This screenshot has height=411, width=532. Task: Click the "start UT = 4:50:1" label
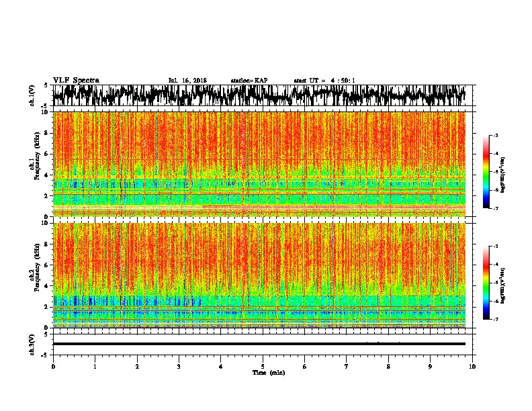[324, 81]
